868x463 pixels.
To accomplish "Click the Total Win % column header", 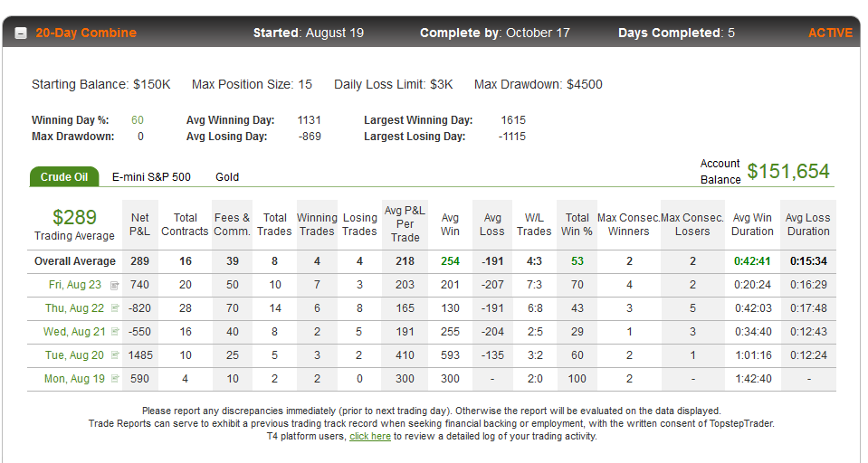I will click(577, 224).
